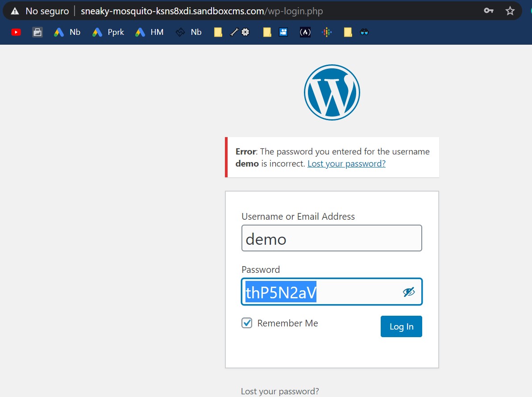Open the blue glasses bookmark

coord(364,32)
